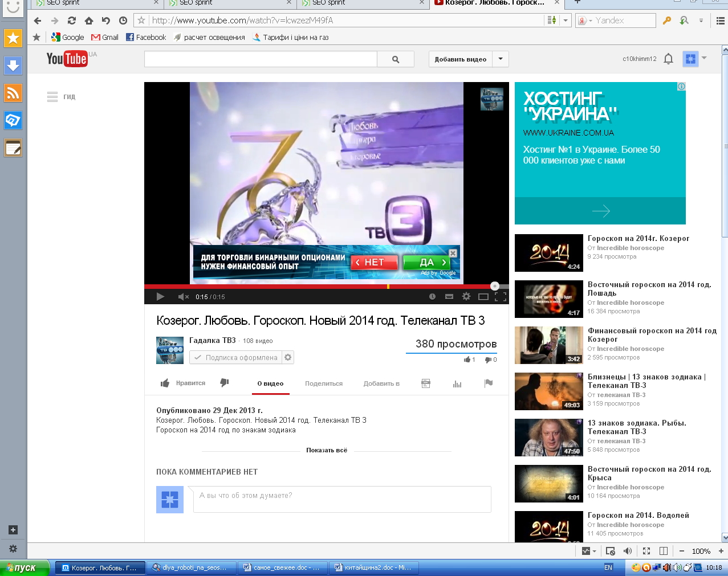Click the Watch Later clock icon in player
The image size is (728, 576).
pos(432,296)
